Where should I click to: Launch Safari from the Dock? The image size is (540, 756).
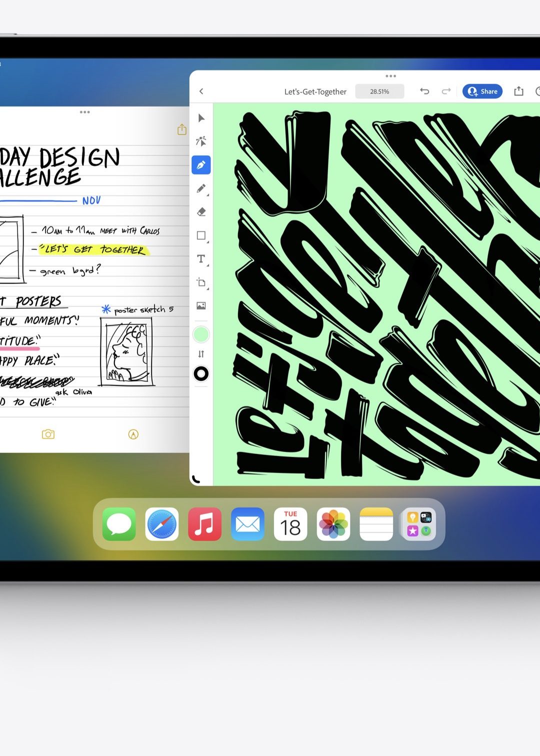coord(161,524)
